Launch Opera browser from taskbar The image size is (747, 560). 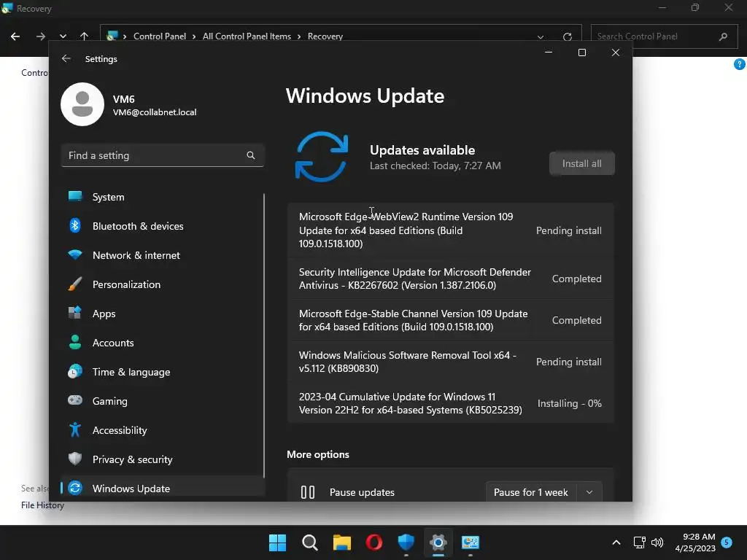pyautogui.click(x=374, y=542)
